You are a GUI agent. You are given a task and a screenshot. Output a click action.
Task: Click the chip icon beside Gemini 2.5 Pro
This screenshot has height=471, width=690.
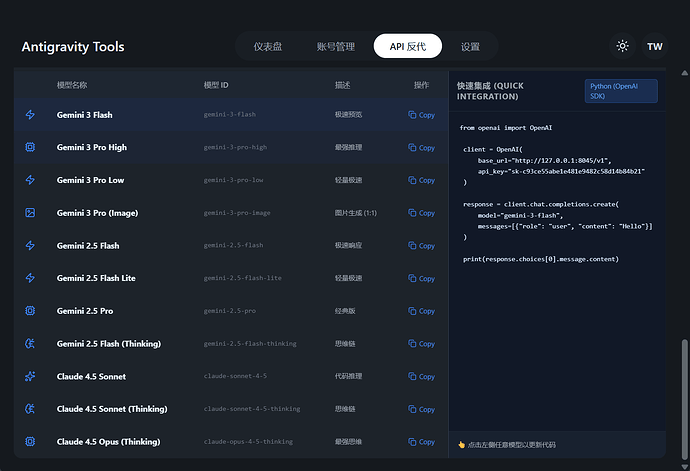click(x=30, y=311)
